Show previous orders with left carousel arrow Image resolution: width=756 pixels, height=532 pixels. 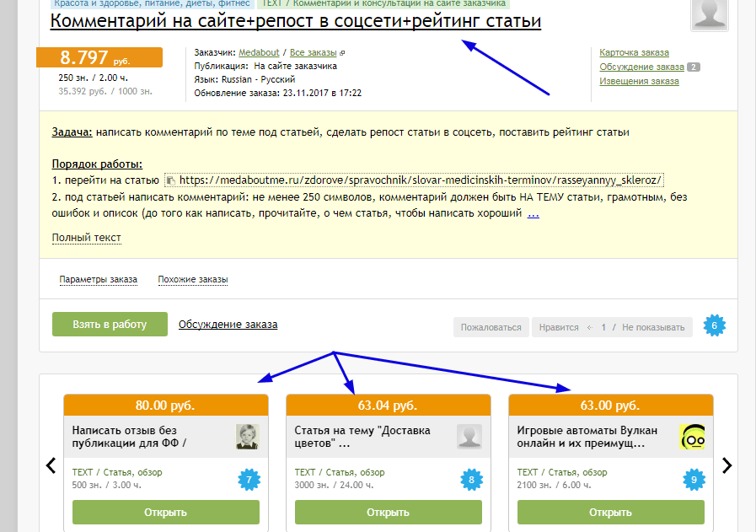51,465
